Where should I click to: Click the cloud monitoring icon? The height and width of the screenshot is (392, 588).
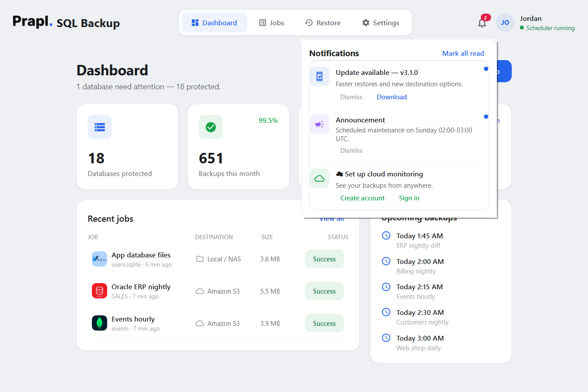click(319, 178)
